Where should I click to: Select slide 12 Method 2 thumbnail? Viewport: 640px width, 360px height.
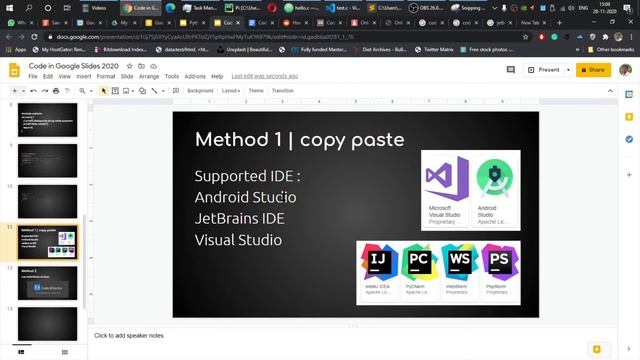(x=47, y=283)
